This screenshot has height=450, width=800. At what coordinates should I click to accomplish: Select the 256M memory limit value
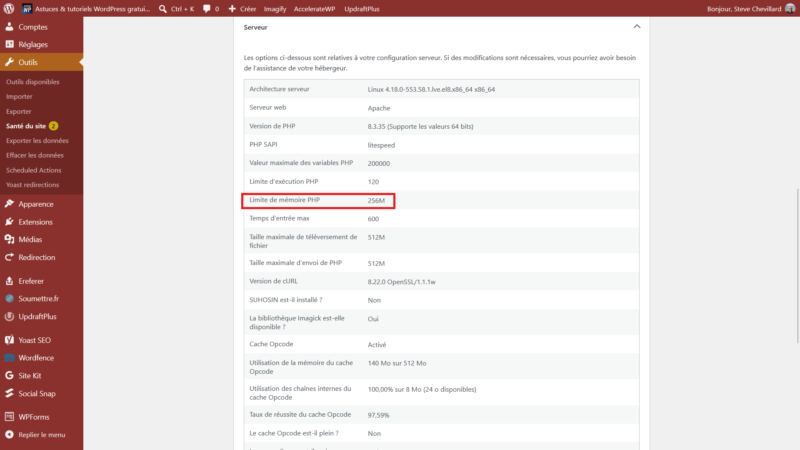tap(376, 201)
